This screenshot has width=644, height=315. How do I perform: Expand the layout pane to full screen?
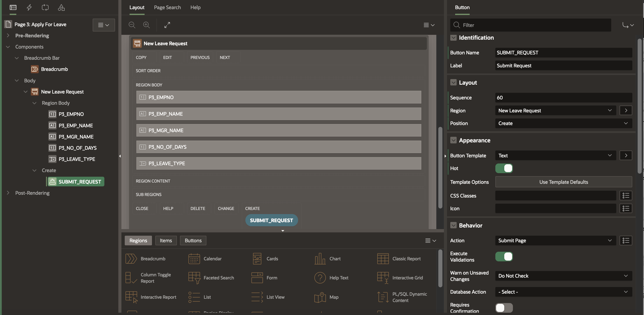point(167,25)
